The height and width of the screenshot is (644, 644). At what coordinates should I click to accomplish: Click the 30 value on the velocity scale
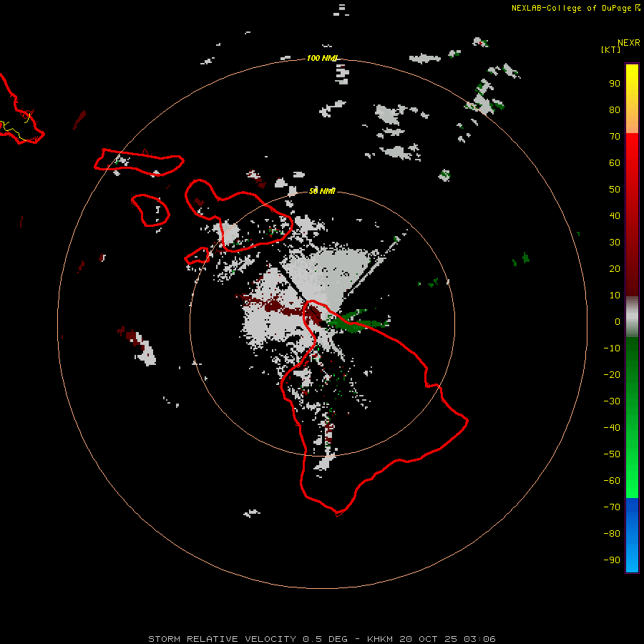point(615,243)
